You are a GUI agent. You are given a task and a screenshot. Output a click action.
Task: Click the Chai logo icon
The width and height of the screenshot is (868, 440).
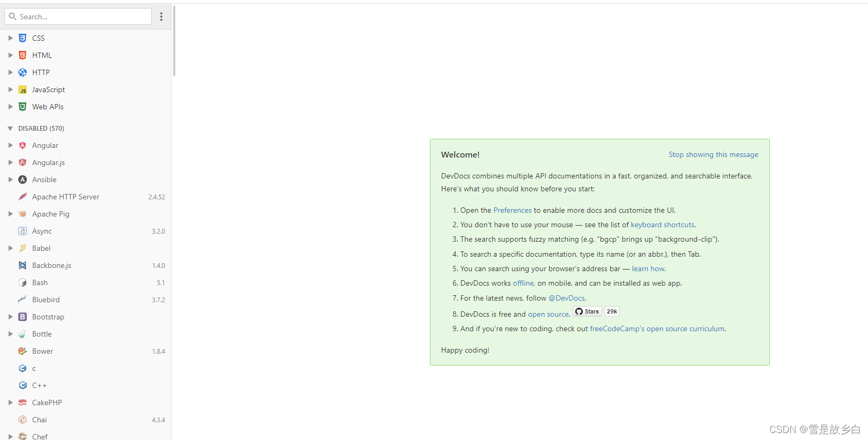point(23,420)
